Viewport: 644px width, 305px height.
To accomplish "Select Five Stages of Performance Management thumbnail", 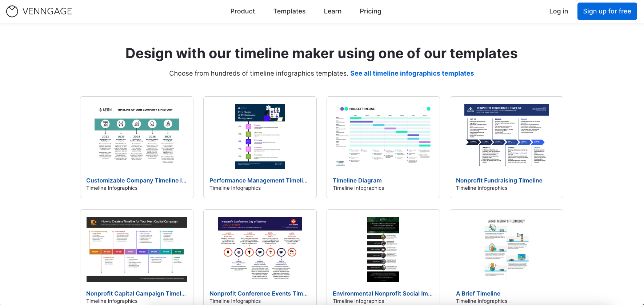I will click(x=260, y=136).
